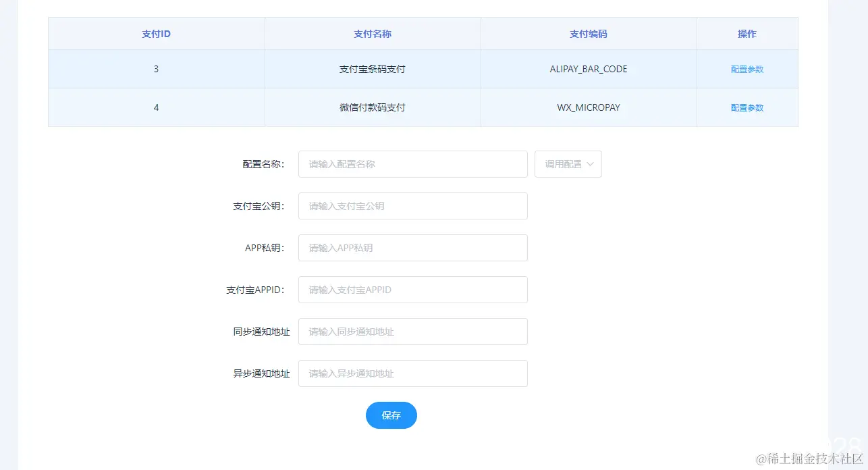The image size is (868, 470).
Task: Click the 配置名称 form label
Action: pos(264,164)
